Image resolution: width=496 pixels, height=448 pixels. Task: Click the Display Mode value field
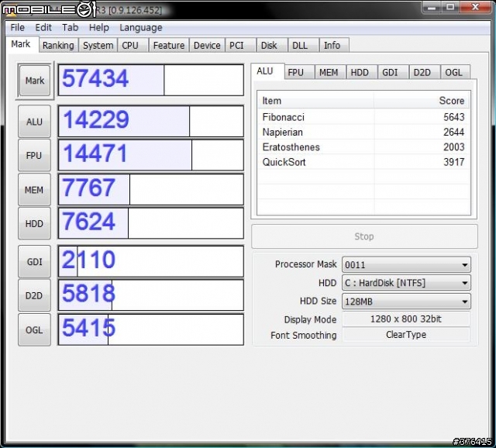coord(406,319)
